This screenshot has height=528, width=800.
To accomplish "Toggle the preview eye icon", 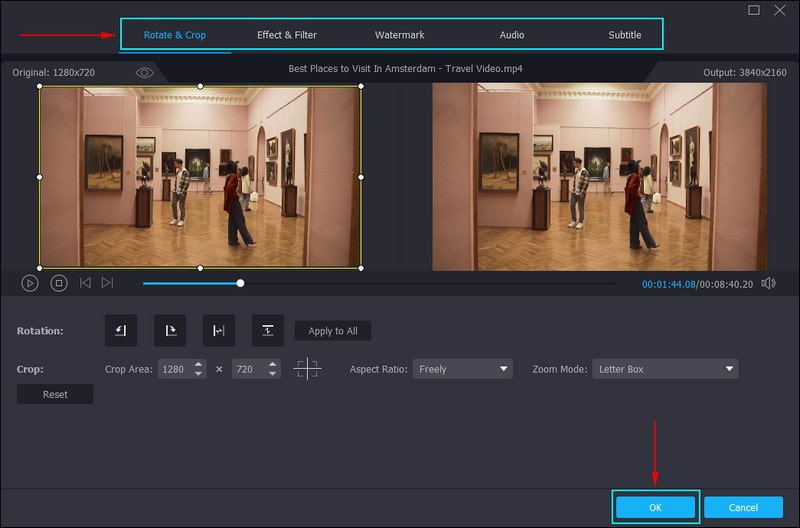I will pos(145,73).
